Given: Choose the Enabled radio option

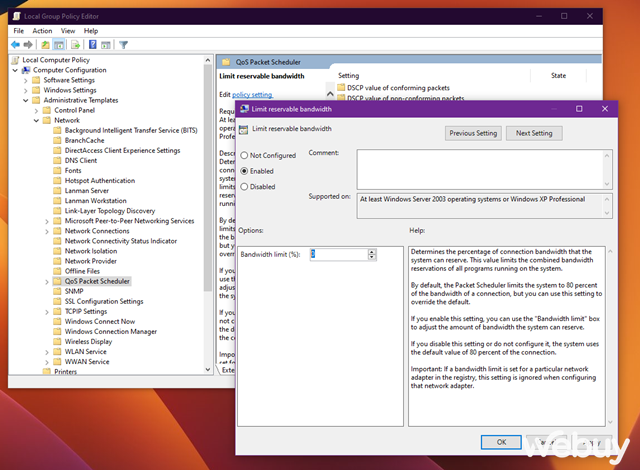Looking at the screenshot, I should tap(244, 171).
